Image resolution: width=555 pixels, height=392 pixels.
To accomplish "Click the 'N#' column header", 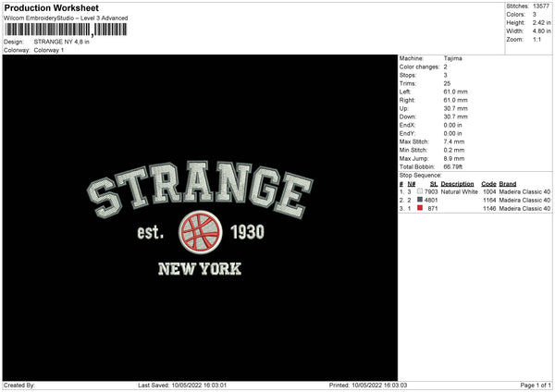I will pyautogui.click(x=412, y=184).
